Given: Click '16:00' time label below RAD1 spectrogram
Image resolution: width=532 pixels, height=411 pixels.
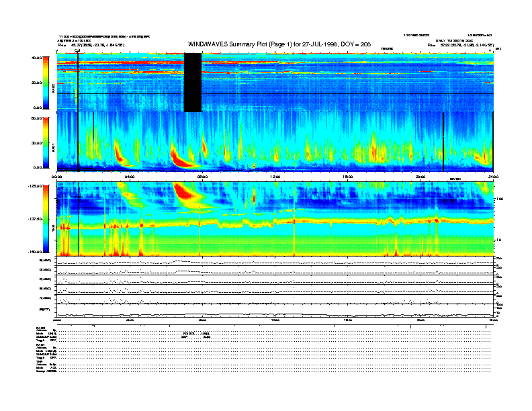Looking at the screenshot, I should click(x=348, y=177).
